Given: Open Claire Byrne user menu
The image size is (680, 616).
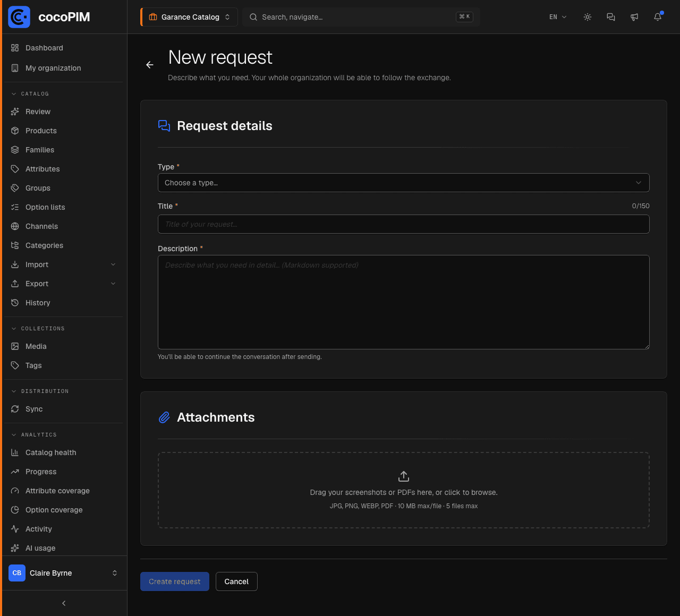Looking at the screenshot, I should tap(63, 573).
